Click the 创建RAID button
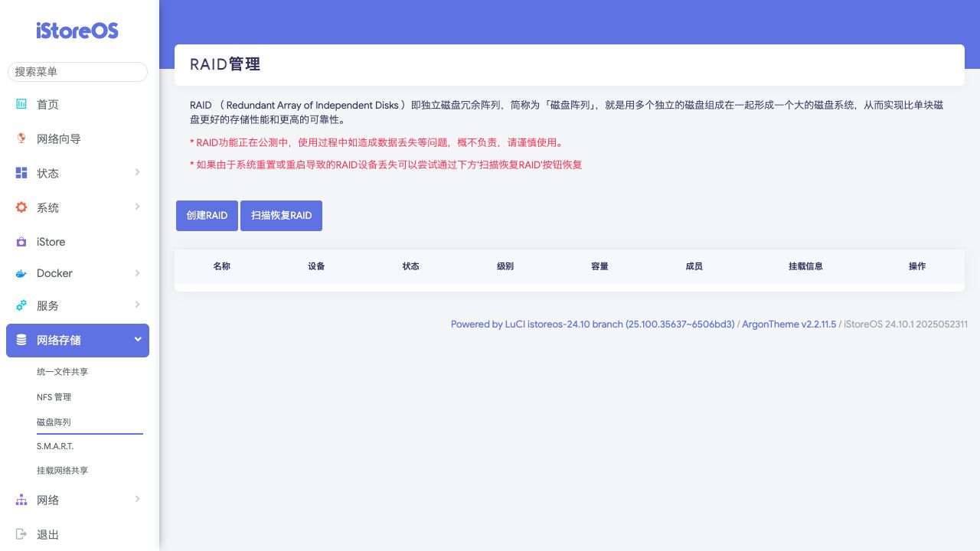980x551 pixels. pos(207,216)
